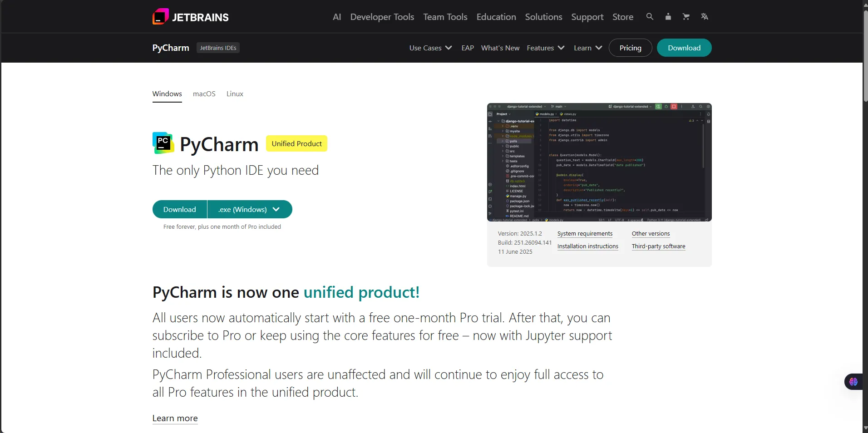Viewport: 868px width, 433px height.
Task: Click the PyCharm IDE screenshot thumbnail
Action: (x=599, y=162)
